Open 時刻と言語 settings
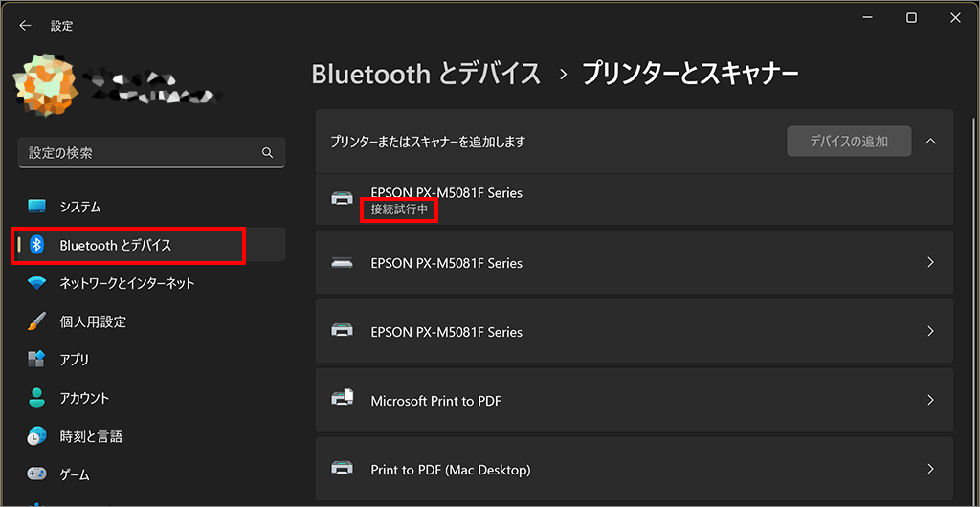The height and width of the screenshot is (507, 980). [x=151, y=436]
